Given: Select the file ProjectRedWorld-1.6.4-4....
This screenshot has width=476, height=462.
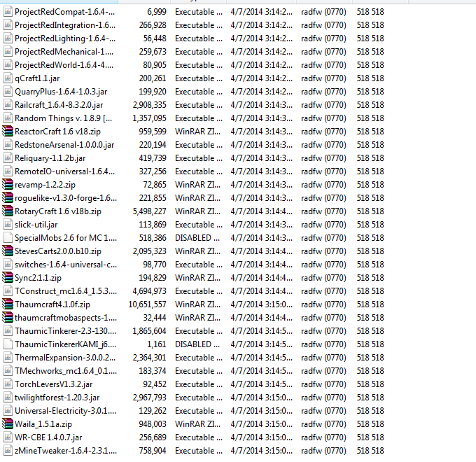Looking at the screenshot, I should pyautogui.click(x=64, y=65).
